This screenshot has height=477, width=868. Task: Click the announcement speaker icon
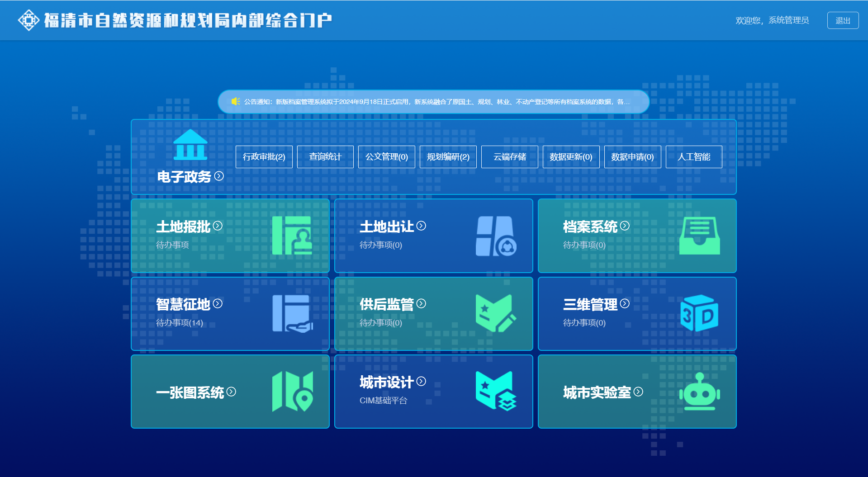point(236,101)
